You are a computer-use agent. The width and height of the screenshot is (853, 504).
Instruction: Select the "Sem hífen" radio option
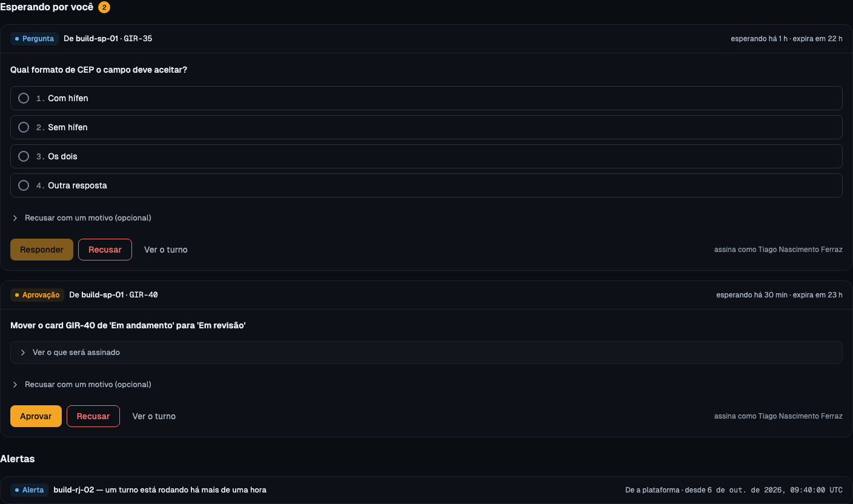click(426, 127)
